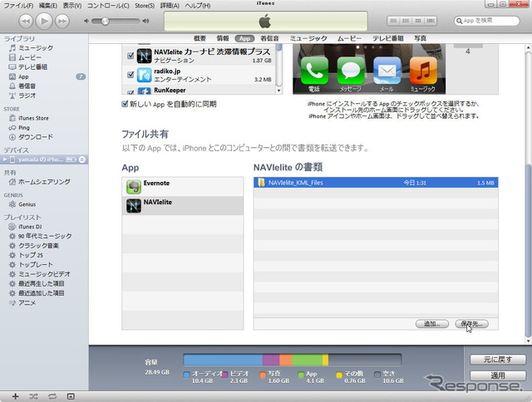Select テレビ番組 in the library sidebar
Screen dimensions: 532x402
pyautogui.click(x=32, y=67)
